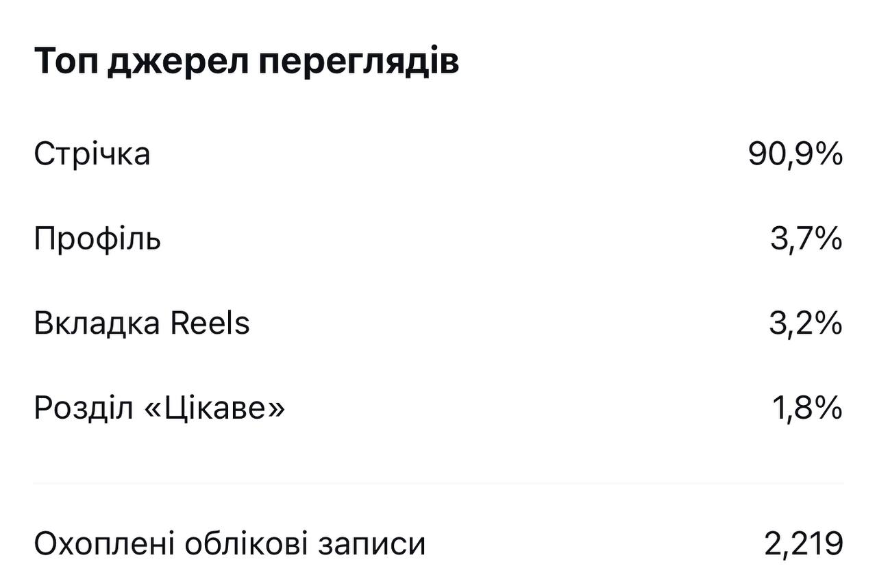This screenshot has width=877, height=588.
Task: Click the 2,219 reached accounts number
Action: click(803, 545)
